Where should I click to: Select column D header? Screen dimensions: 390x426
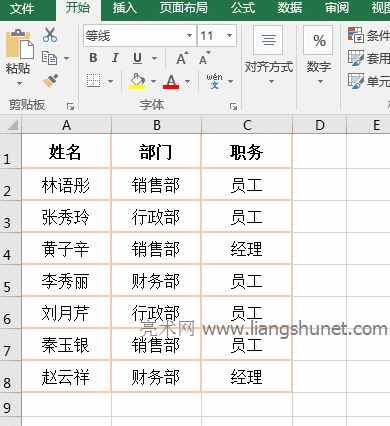pyautogui.click(x=320, y=125)
